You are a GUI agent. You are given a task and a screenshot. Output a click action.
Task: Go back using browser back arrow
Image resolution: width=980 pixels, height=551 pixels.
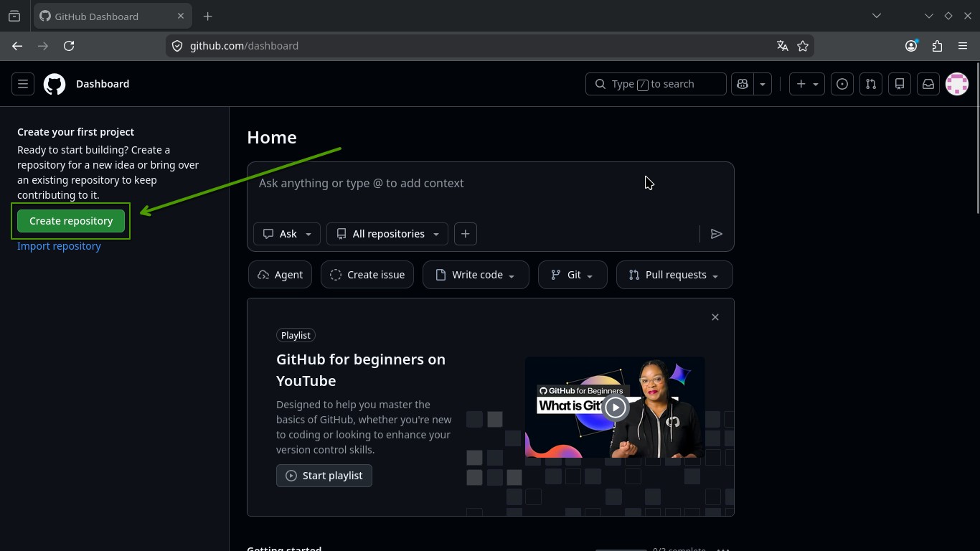click(x=17, y=46)
